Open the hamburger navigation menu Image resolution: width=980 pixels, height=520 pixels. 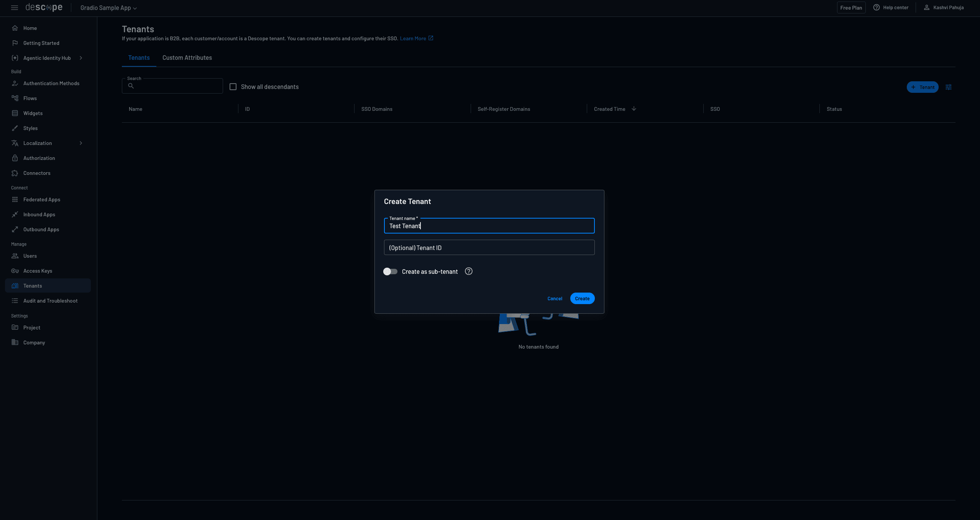(14, 7)
